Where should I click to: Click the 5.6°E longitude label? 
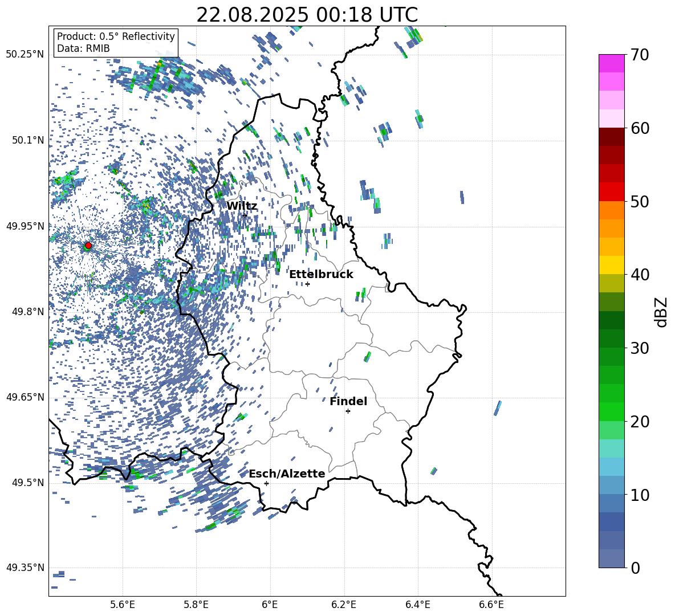point(123,605)
